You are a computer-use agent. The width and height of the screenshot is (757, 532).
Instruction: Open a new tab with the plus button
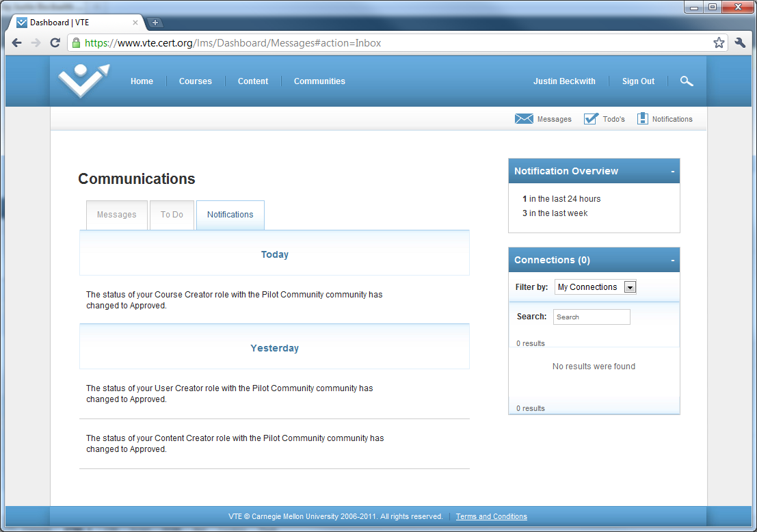(x=155, y=22)
